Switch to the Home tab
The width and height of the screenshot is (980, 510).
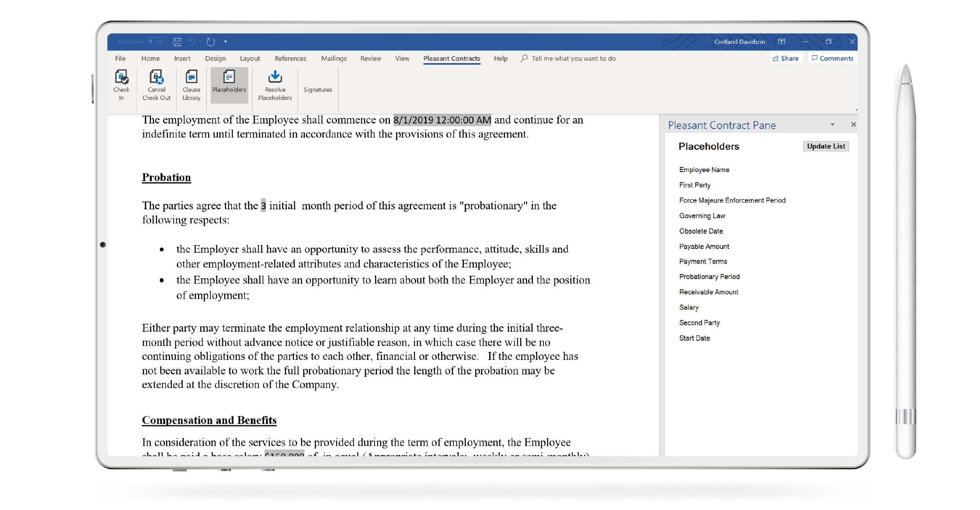150,58
